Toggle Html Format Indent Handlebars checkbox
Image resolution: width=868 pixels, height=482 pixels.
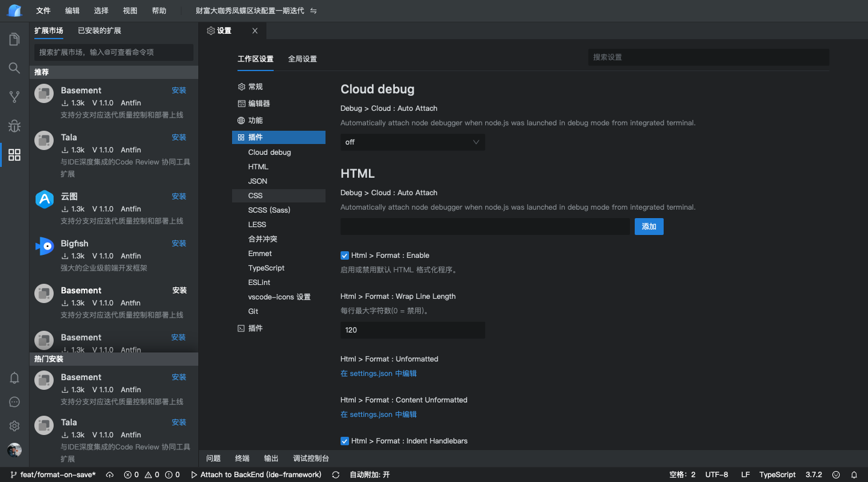[x=345, y=441]
